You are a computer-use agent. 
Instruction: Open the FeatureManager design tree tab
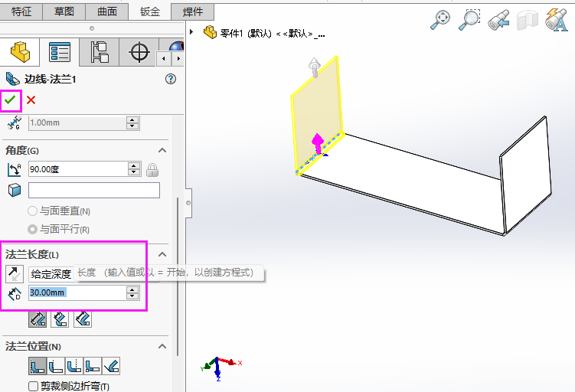click(x=20, y=52)
